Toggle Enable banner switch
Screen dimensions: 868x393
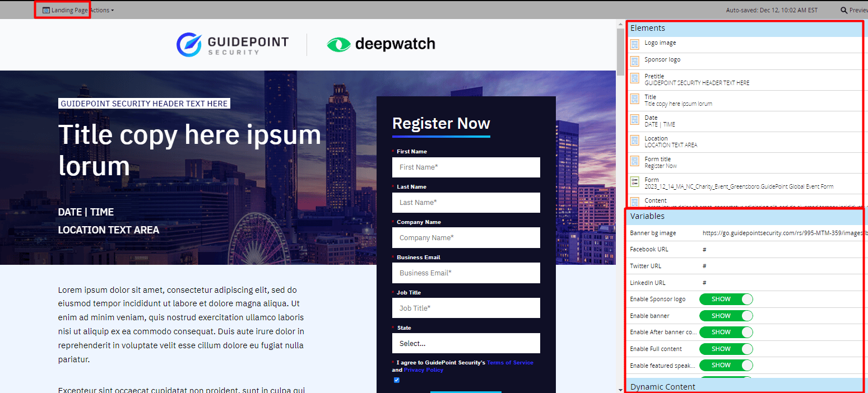coord(726,316)
